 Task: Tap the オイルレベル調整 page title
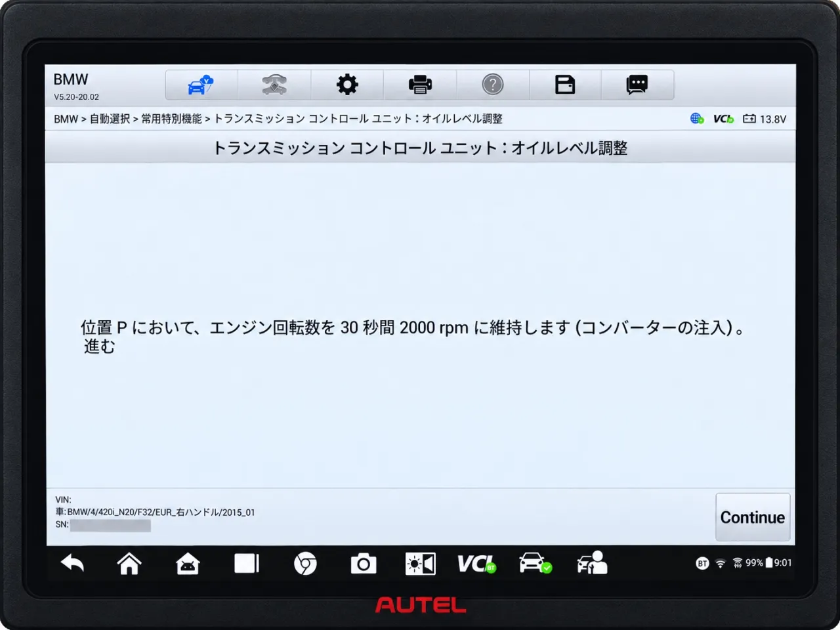[x=420, y=148]
